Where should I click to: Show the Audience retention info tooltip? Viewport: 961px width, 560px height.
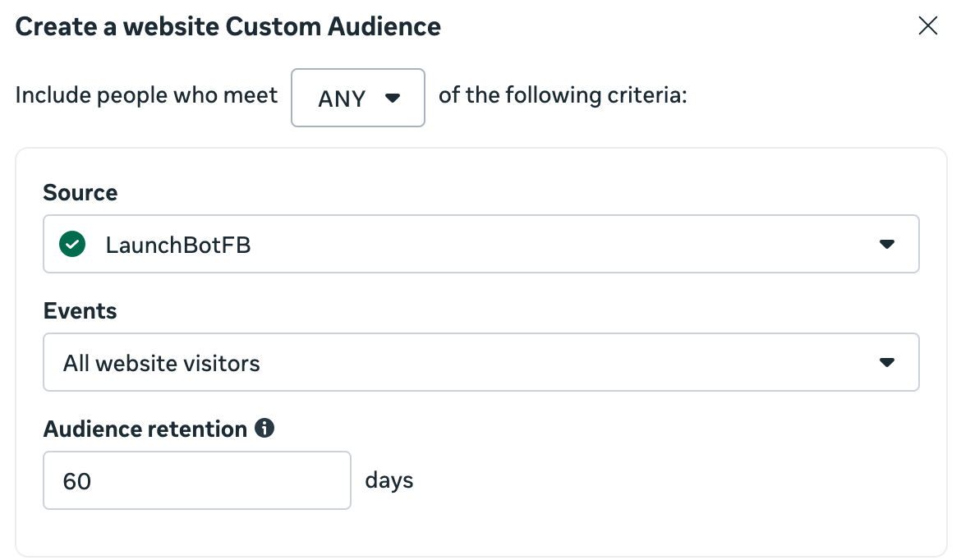point(264,429)
